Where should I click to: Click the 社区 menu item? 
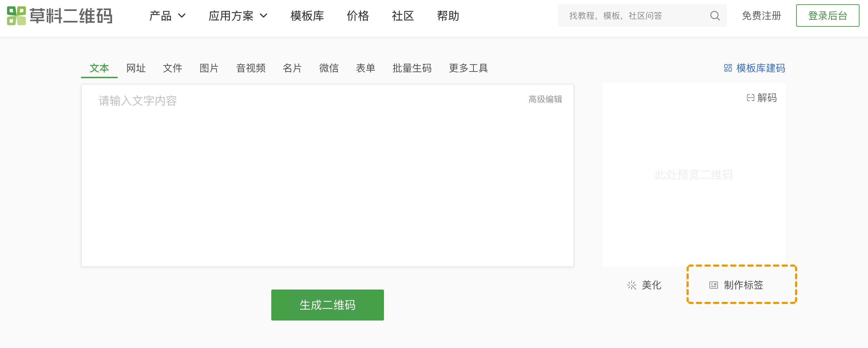[x=402, y=16]
